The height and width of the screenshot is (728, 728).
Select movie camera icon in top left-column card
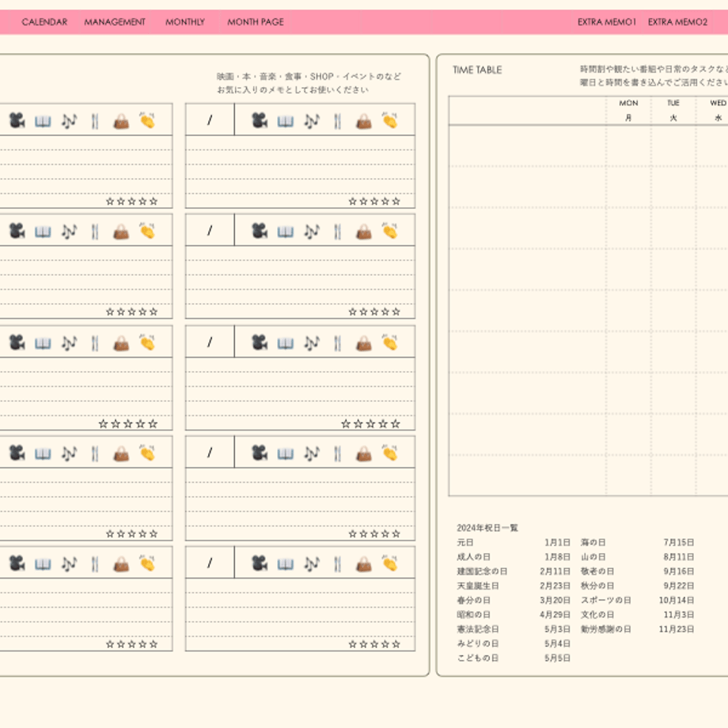point(17,121)
